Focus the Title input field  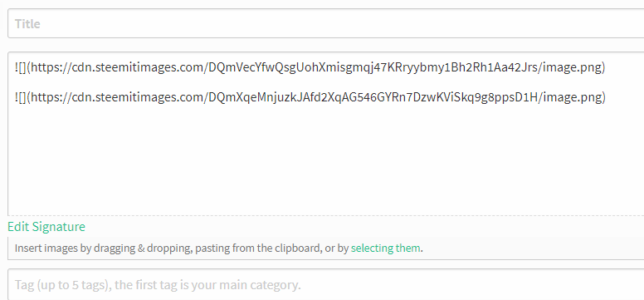[x=325, y=23]
